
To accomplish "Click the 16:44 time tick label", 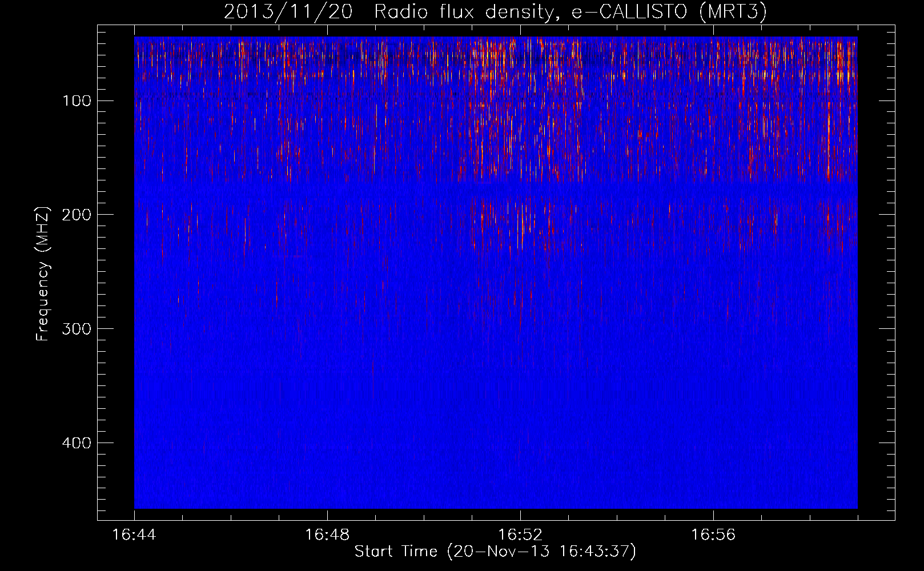I will 134,535.
